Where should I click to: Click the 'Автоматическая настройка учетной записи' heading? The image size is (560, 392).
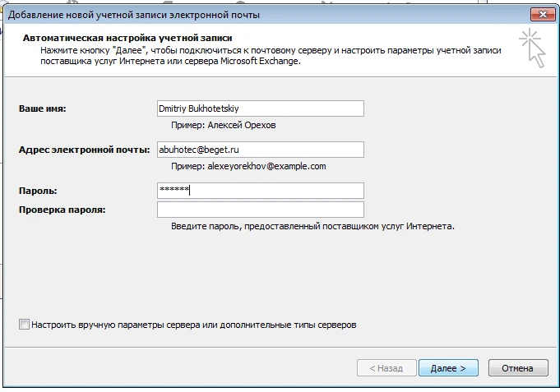[127, 38]
